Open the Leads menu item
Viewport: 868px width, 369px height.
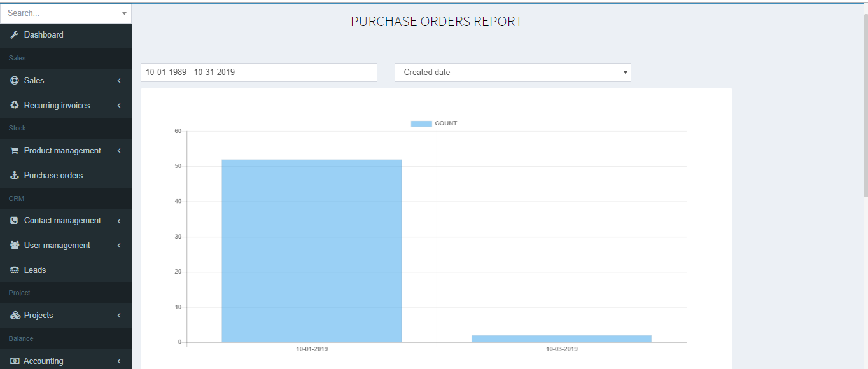coord(35,270)
